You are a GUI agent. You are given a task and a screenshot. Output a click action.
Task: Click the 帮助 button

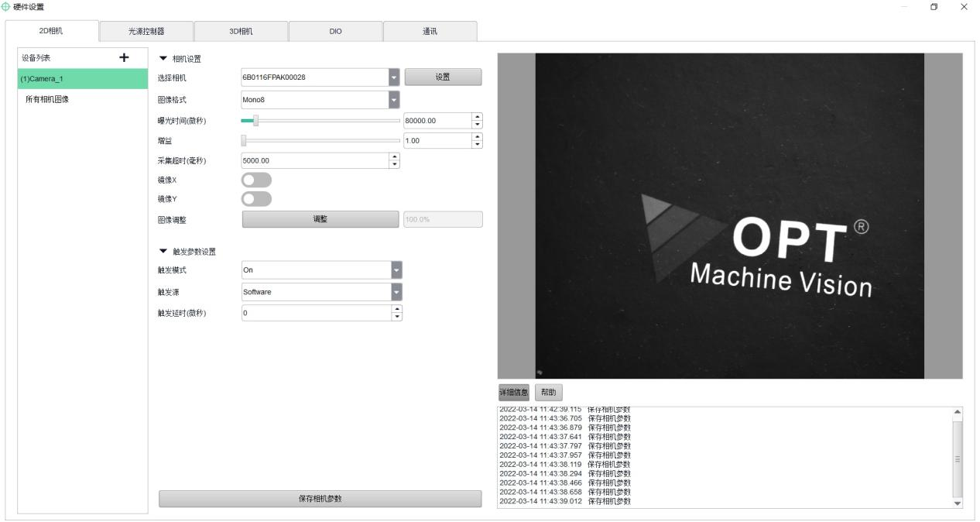(x=547, y=393)
